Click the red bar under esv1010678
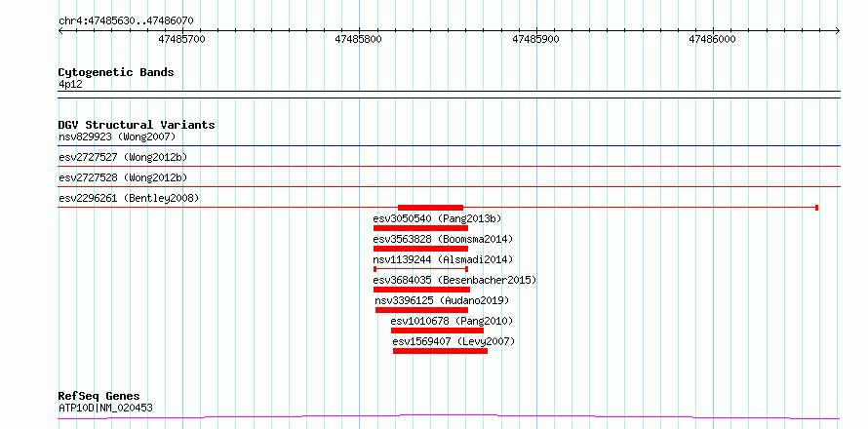868x429 pixels. pyautogui.click(x=437, y=331)
